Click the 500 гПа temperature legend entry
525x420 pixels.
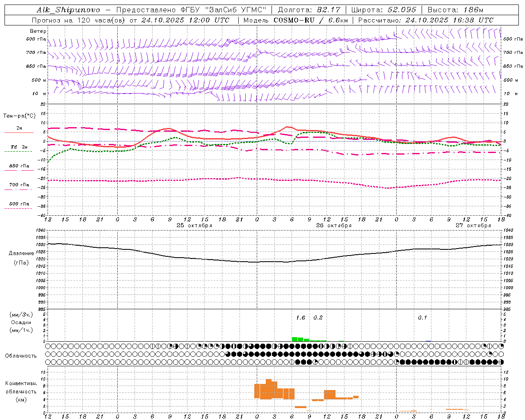tap(19, 204)
